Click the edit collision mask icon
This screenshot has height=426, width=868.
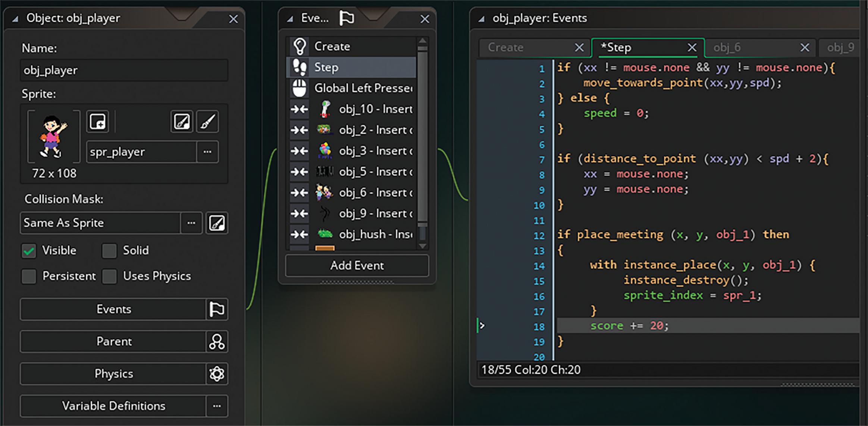[x=217, y=223]
